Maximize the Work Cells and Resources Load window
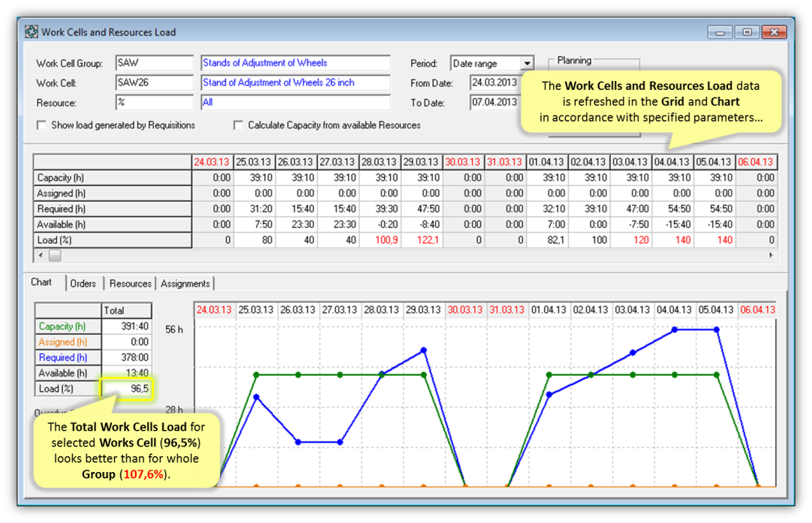This screenshot has height=523, width=812. point(747,32)
